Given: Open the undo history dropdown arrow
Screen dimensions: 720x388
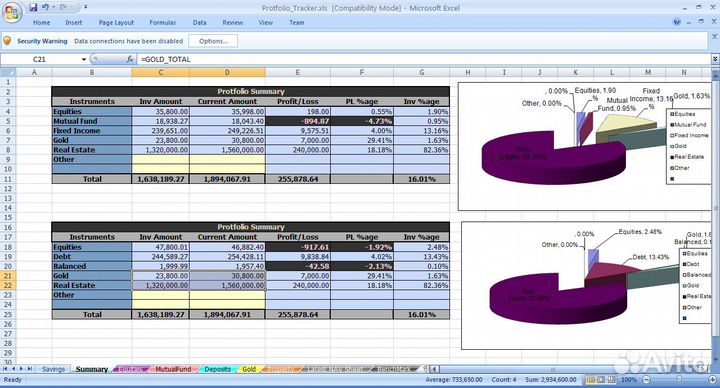Looking at the screenshot, I should point(53,7).
